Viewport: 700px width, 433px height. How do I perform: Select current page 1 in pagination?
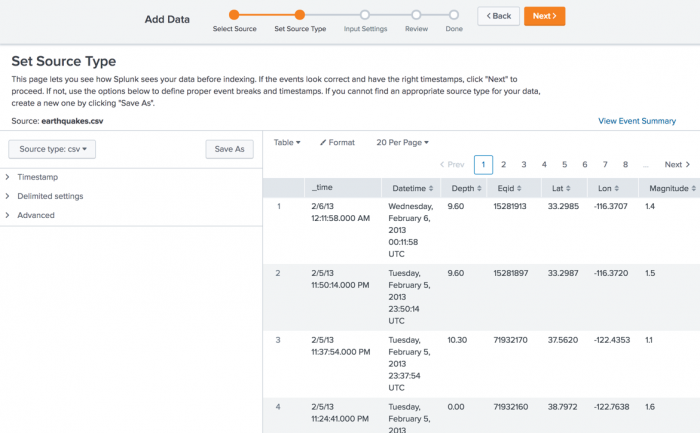483,165
